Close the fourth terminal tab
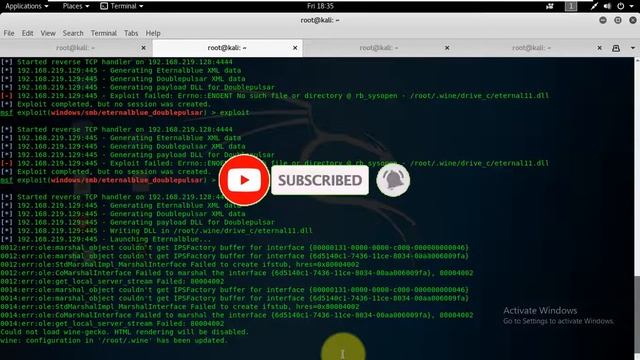 pos(599,48)
